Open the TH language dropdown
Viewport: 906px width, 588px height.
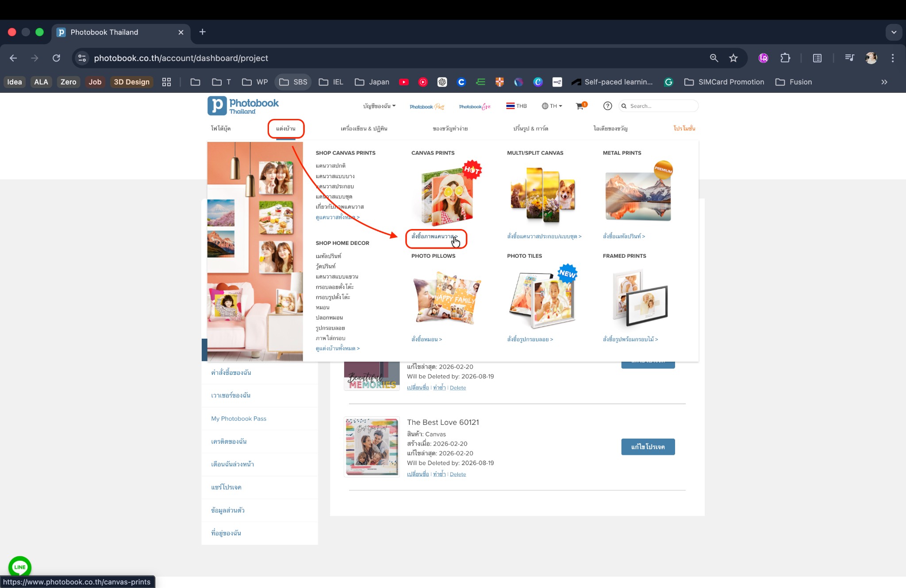coord(552,106)
